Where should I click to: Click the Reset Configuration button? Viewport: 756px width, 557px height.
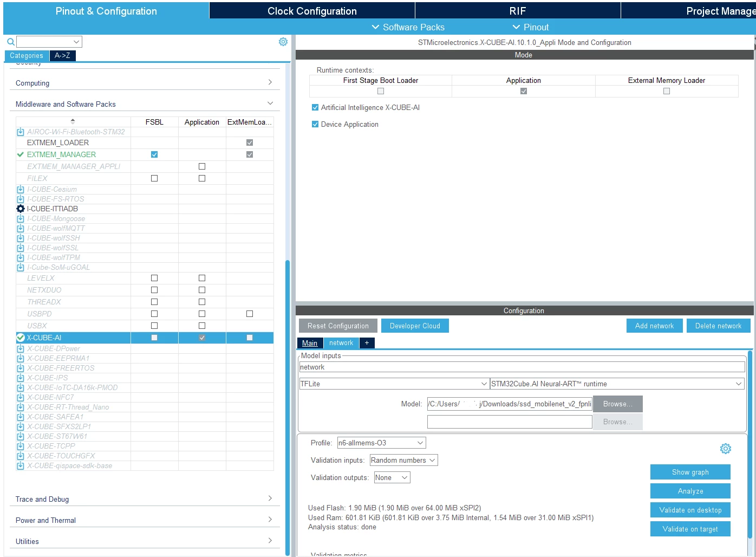[x=338, y=326]
